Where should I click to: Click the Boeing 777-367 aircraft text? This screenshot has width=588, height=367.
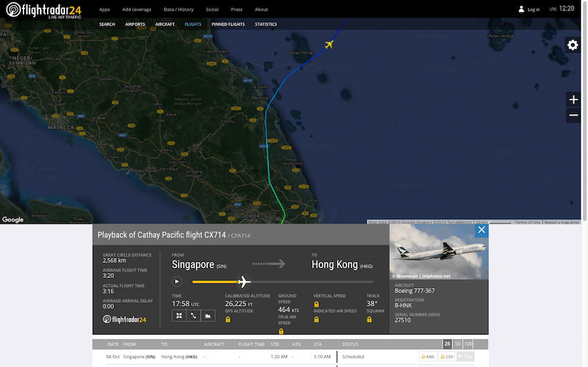click(x=414, y=290)
